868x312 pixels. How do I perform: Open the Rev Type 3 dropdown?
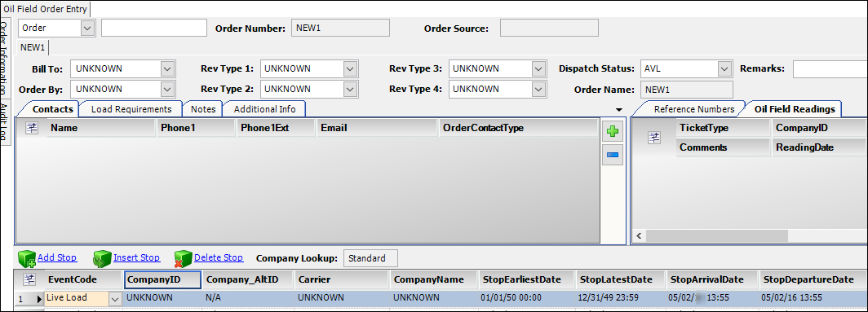538,68
